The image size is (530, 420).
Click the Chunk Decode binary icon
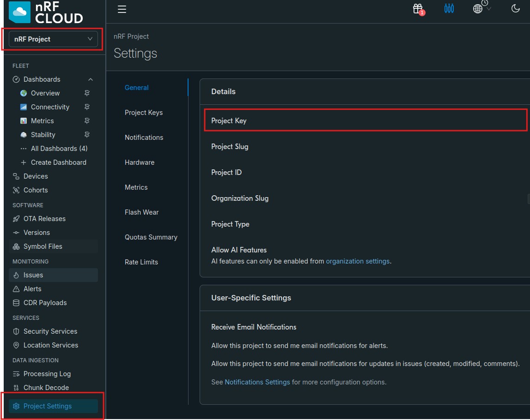tap(16, 388)
